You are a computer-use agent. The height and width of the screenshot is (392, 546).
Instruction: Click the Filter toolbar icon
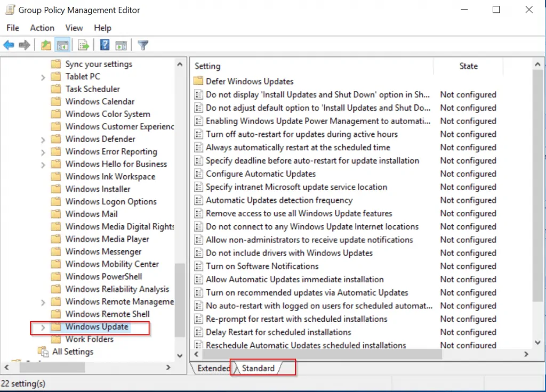click(142, 45)
